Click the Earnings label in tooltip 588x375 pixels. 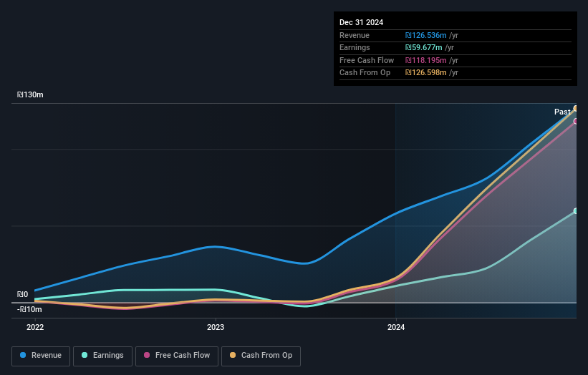click(355, 47)
